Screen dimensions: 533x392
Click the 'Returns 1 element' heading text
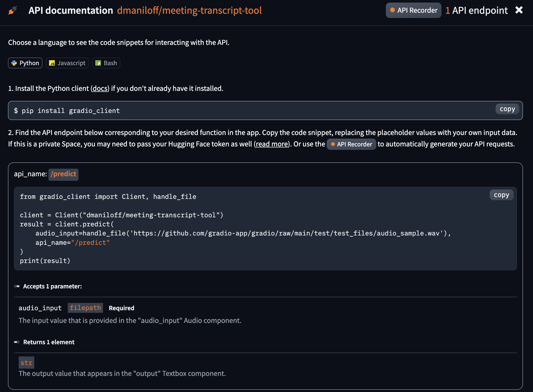49,342
